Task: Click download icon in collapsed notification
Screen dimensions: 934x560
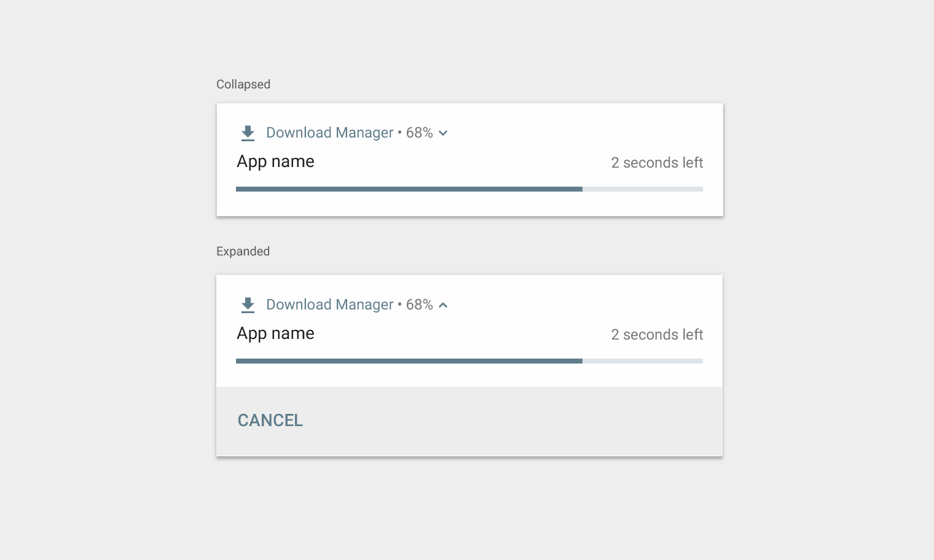Action: pos(248,133)
